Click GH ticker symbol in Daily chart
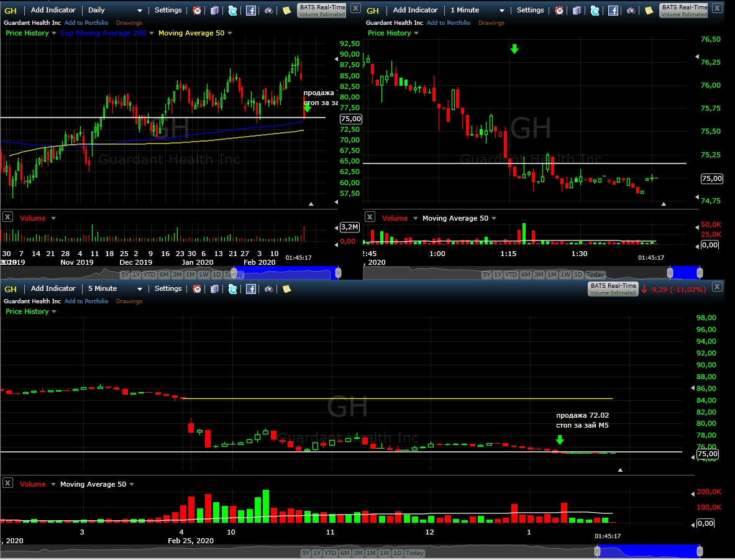Image resolution: width=735 pixels, height=560 pixels. [11, 11]
